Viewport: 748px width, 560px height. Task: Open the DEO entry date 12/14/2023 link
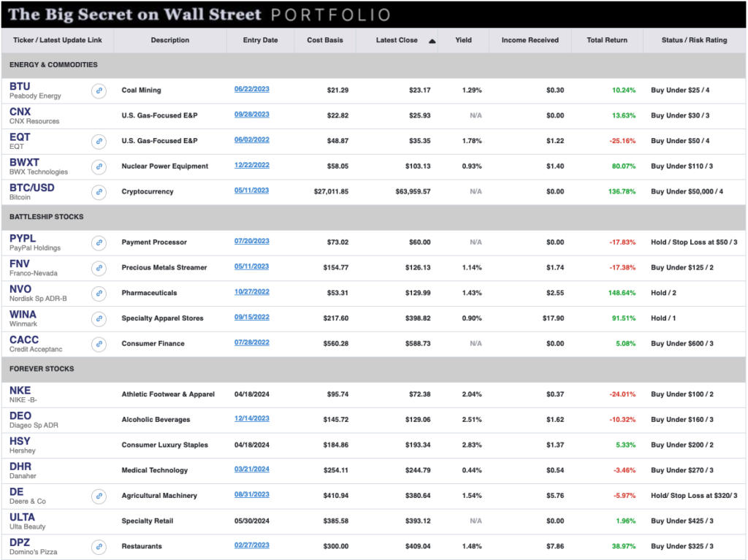(251, 418)
